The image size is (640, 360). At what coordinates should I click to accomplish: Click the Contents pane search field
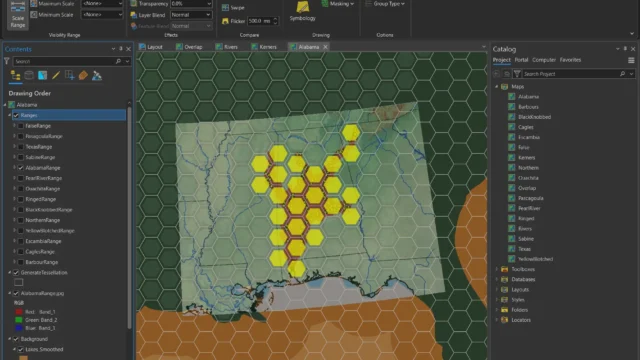(64, 61)
